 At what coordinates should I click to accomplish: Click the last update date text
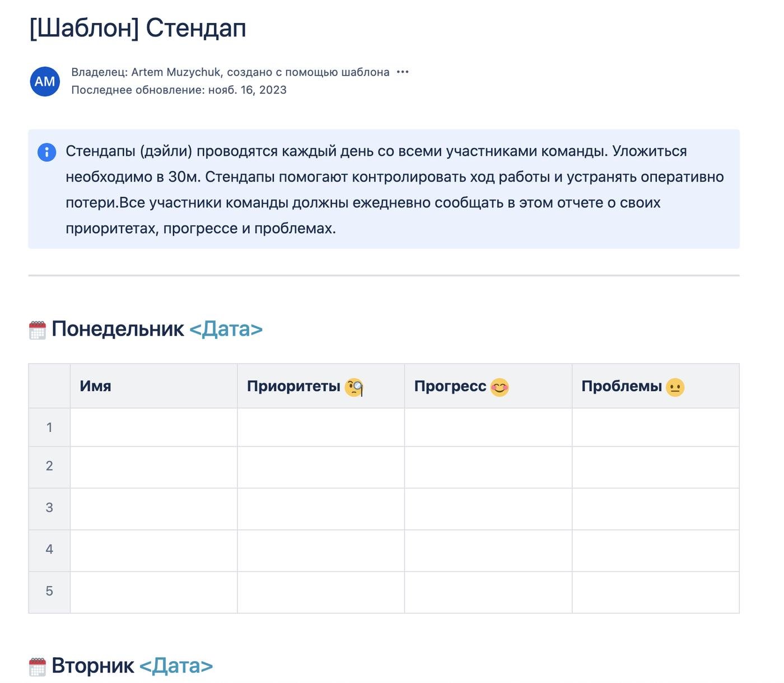(x=247, y=90)
